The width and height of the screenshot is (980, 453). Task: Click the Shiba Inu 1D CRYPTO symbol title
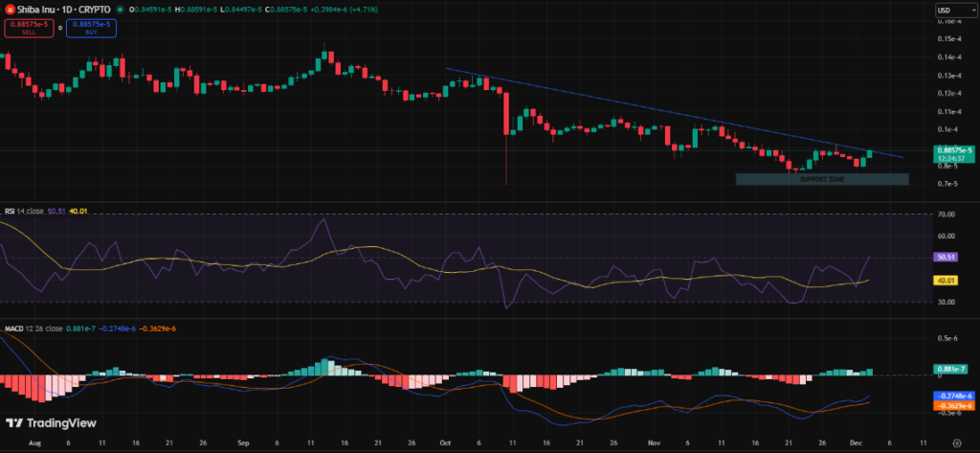(64, 10)
